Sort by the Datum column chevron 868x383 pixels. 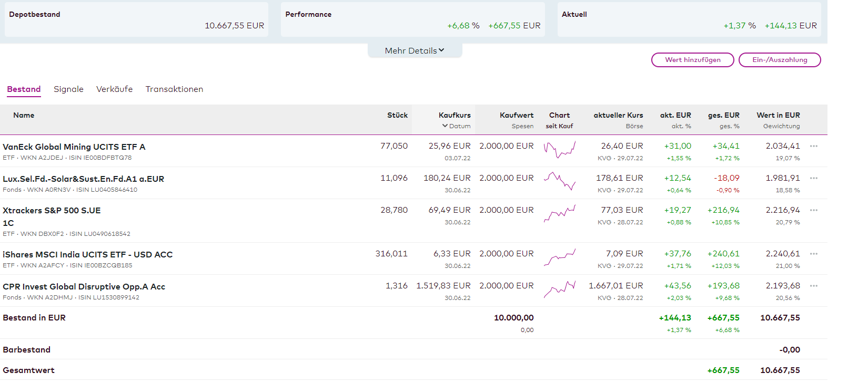point(445,126)
